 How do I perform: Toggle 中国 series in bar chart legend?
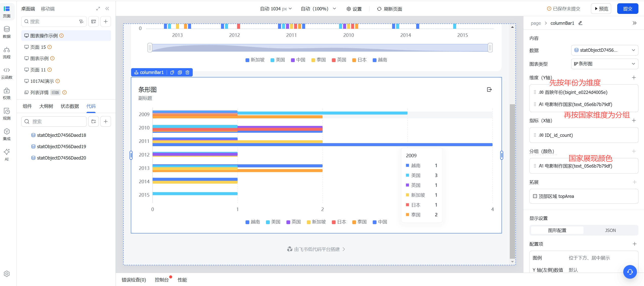380,222
